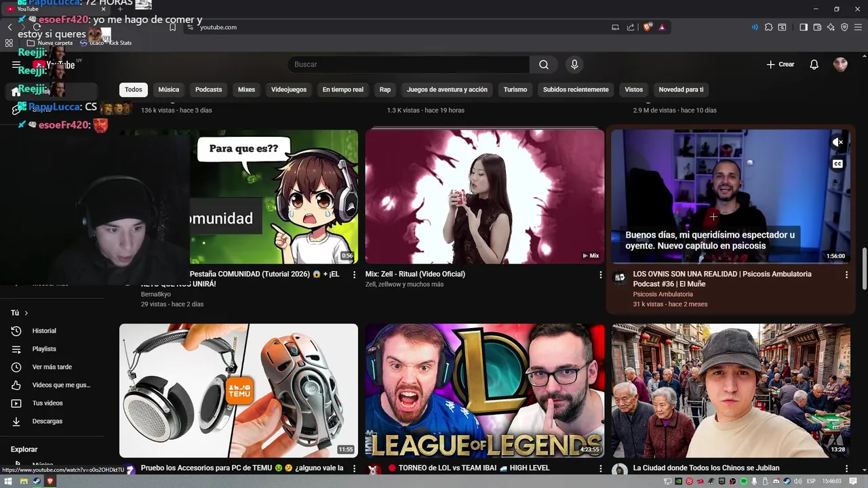
Task: Click the Historial sidebar icon
Action: (x=16, y=331)
